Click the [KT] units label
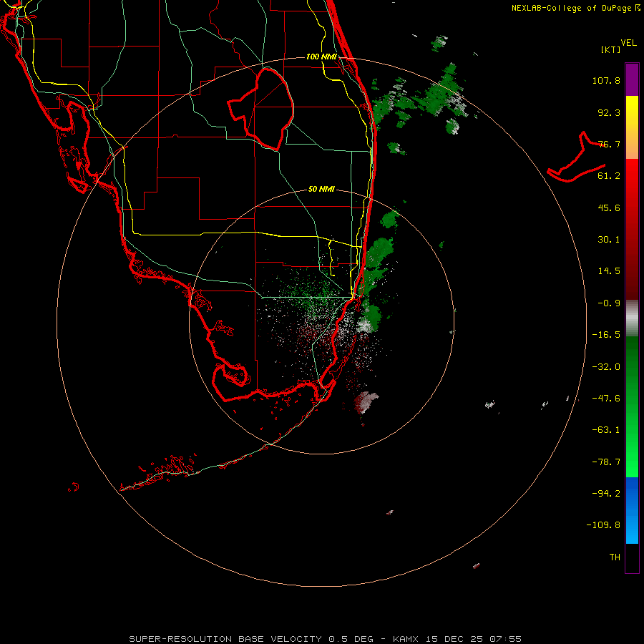644x644 pixels. click(x=611, y=49)
